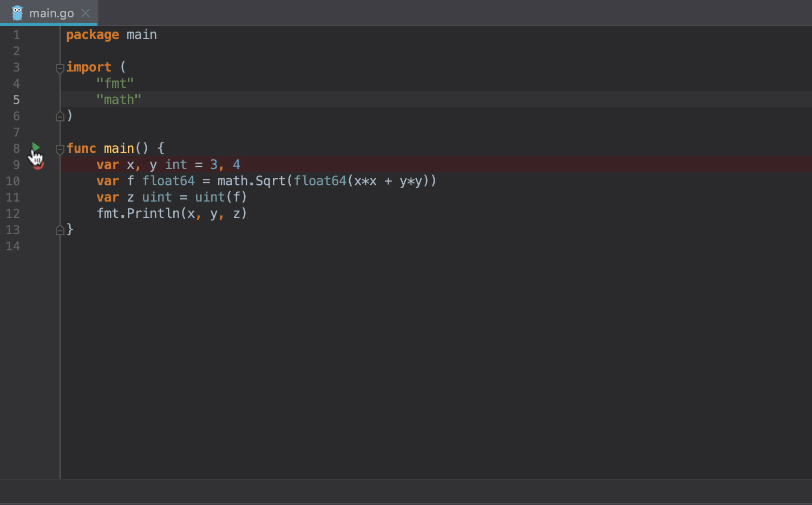This screenshot has width=812, height=505.
Task: Click line number 10 in gutter
Action: pos(12,181)
